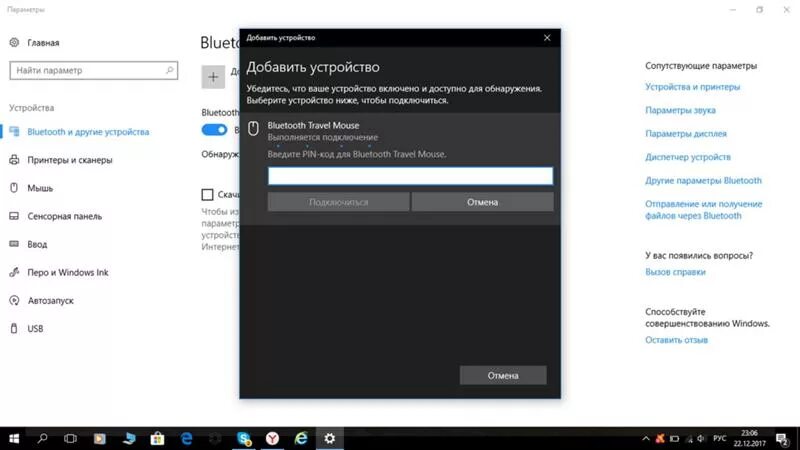This screenshot has height=450, width=800.
Task: Click the Подключиться button
Action: tap(338, 202)
